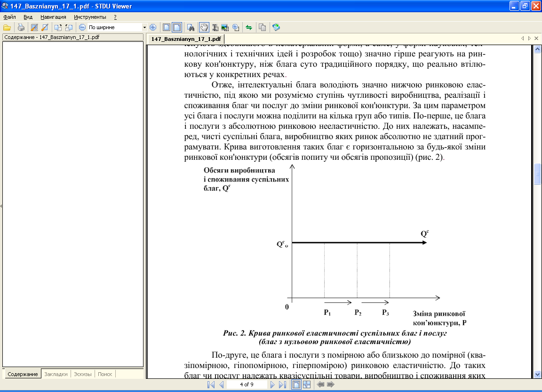Open the Файл menu
The image size is (542, 392).
(10, 17)
